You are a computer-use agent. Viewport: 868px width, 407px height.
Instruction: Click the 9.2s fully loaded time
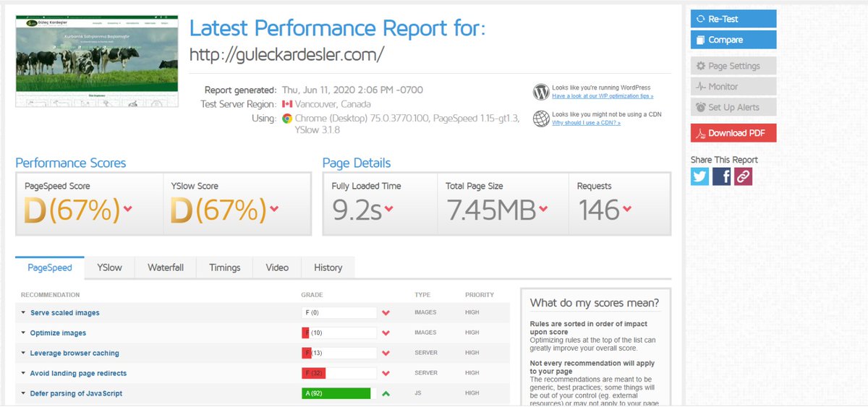357,210
